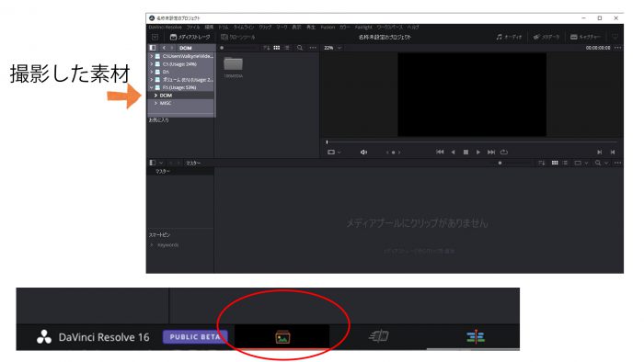Viewport: 644px width, 362px height.
Task: Toggle loop playback in viewer
Action: tap(504, 153)
